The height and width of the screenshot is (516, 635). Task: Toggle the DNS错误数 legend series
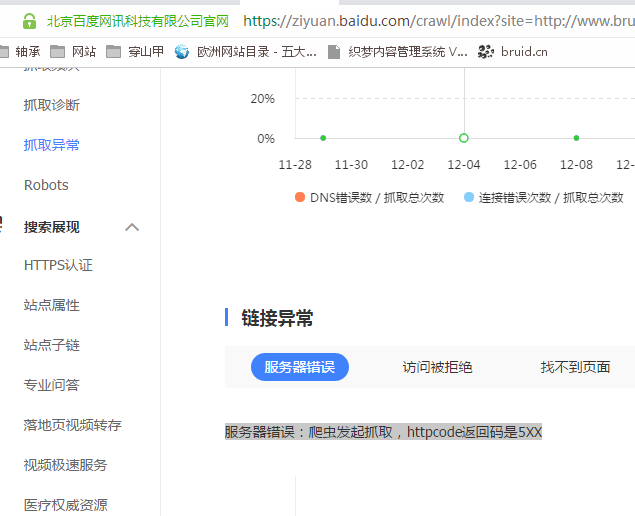click(x=369, y=198)
